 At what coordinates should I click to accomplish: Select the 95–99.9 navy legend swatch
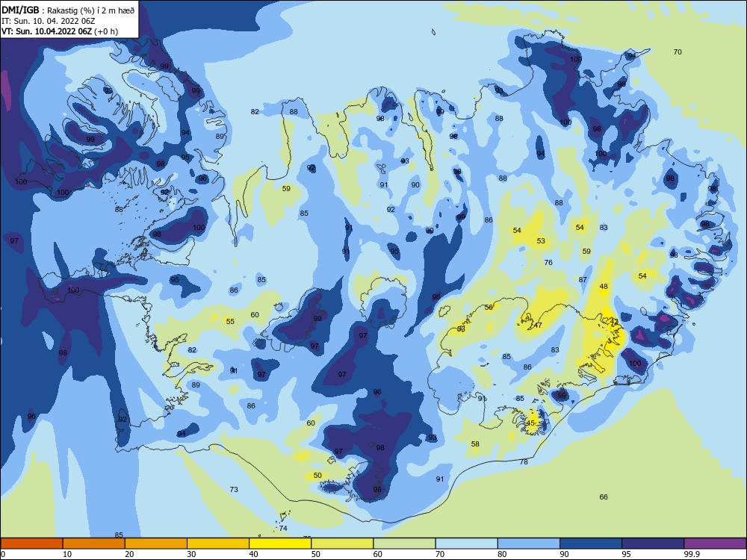[653, 544]
